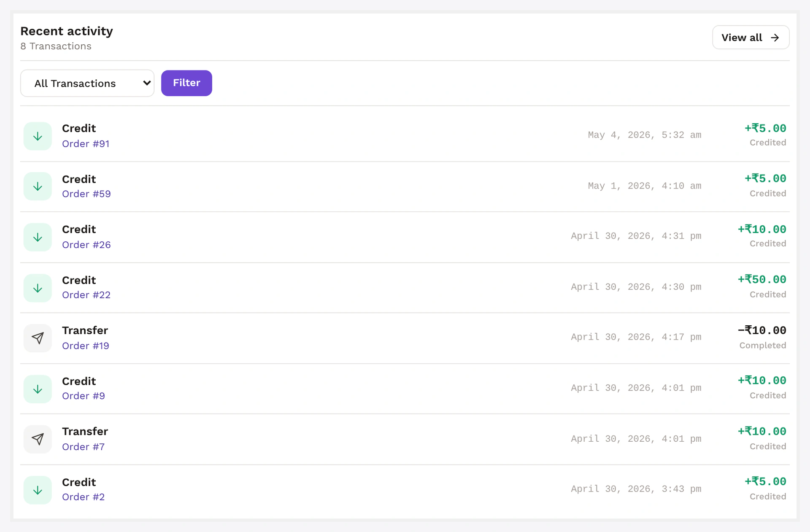Click the Credited status for Order #9
The height and width of the screenshot is (532, 810).
point(768,396)
